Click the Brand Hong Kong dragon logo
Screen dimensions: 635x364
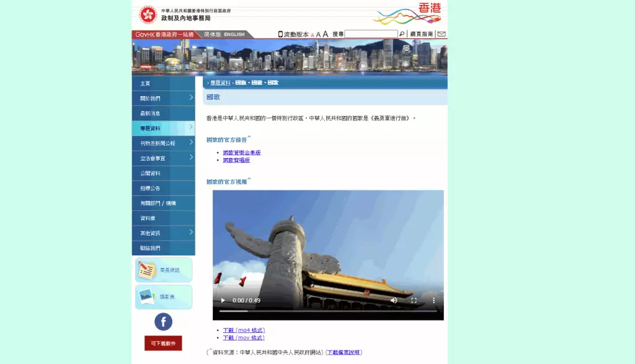coord(407,14)
